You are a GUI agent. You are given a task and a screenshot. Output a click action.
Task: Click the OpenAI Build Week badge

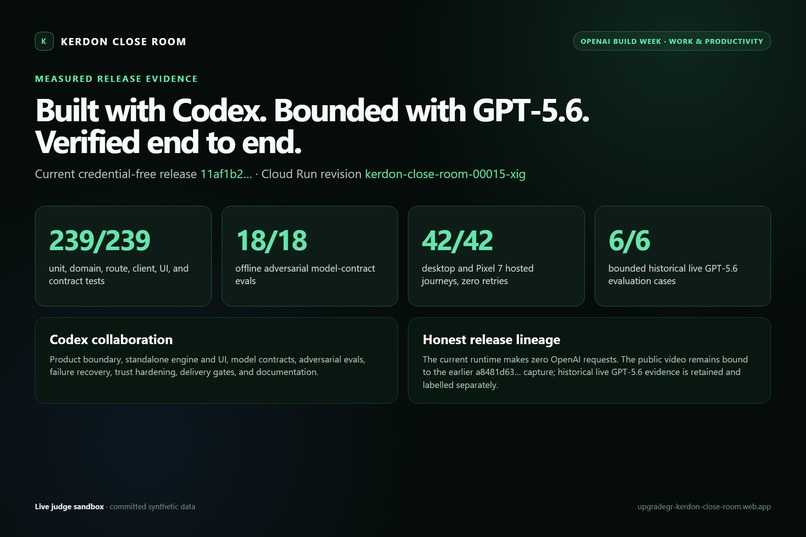pyautogui.click(x=672, y=41)
